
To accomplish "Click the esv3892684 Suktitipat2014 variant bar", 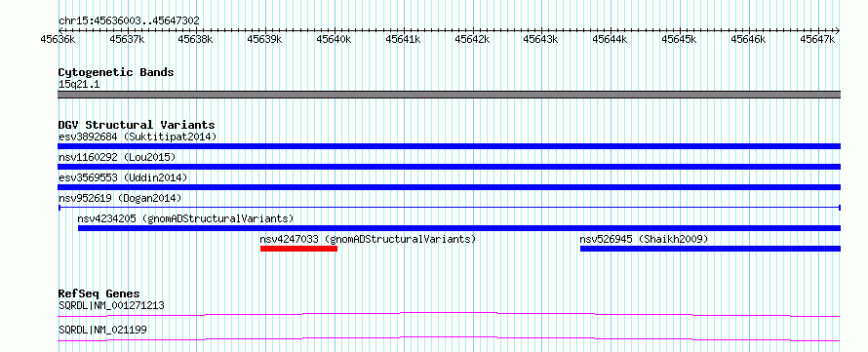I will click(449, 146).
